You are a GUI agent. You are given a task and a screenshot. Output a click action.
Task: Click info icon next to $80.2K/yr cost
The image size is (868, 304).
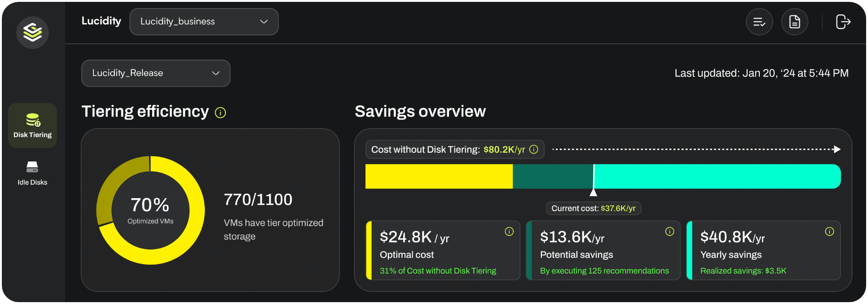(x=534, y=149)
